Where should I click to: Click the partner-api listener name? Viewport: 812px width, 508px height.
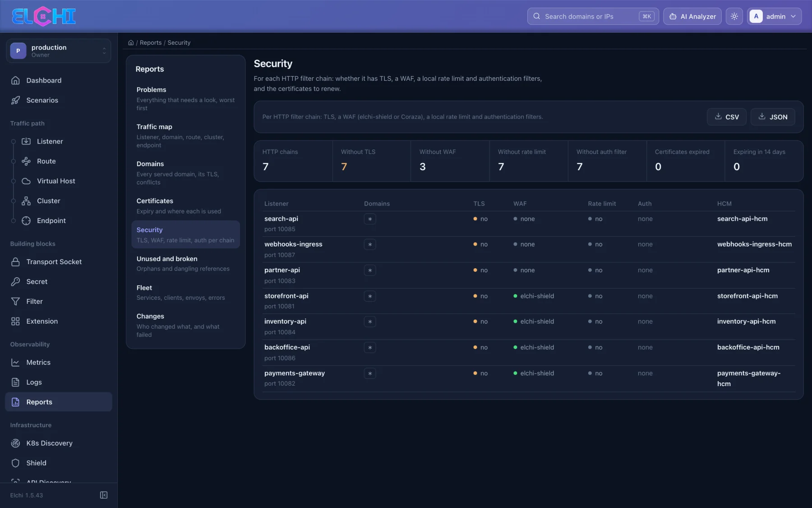click(x=282, y=270)
